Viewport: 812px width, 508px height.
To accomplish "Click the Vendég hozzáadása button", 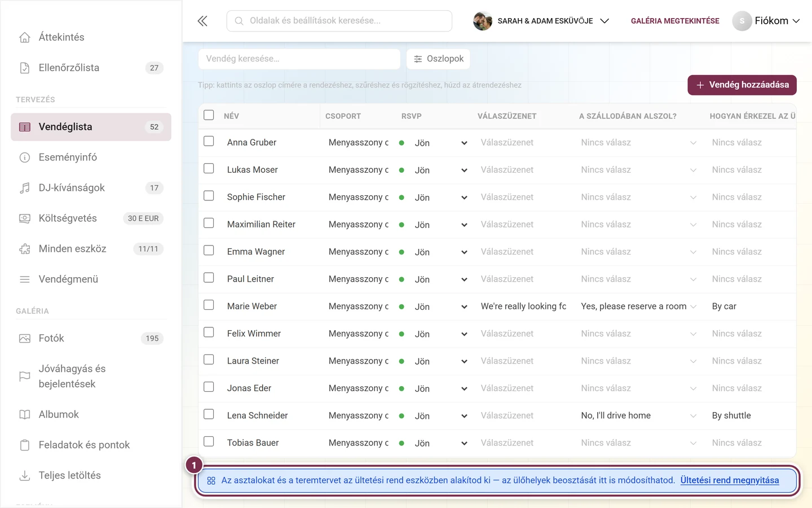I will [742, 85].
